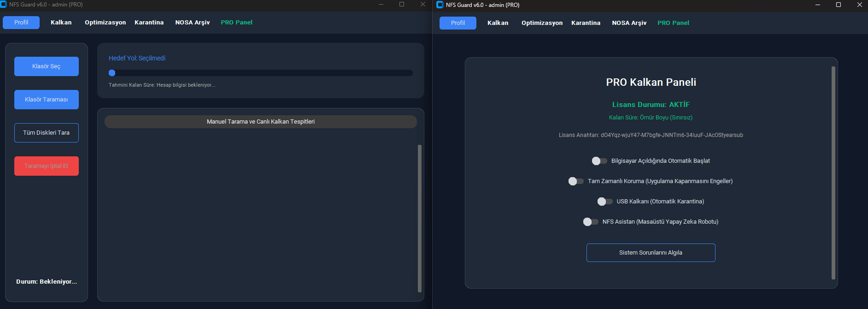Click Profil button in right window
This screenshot has width=868, height=309.
tap(458, 23)
